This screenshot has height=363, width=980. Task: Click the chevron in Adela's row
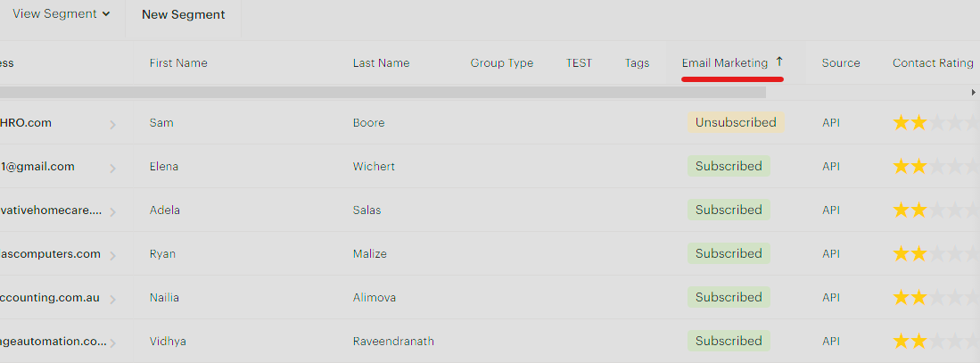pyautogui.click(x=112, y=211)
